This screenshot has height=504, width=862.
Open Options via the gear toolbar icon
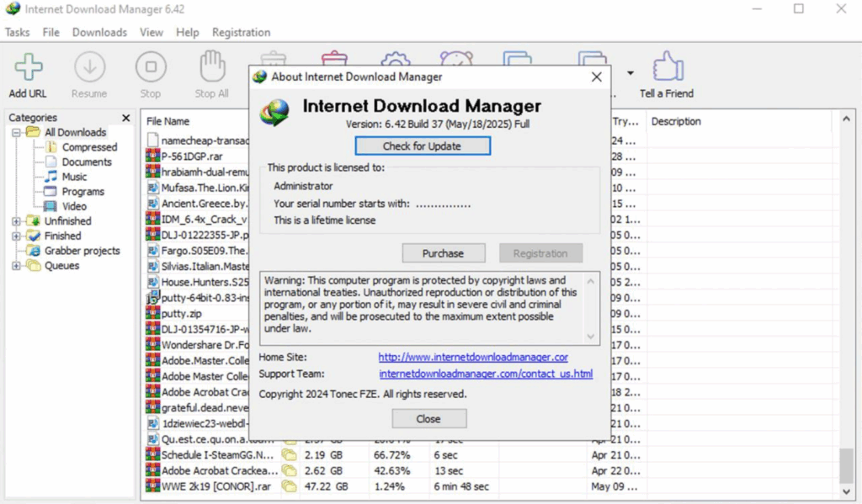pyautogui.click(x=395, y=59)
